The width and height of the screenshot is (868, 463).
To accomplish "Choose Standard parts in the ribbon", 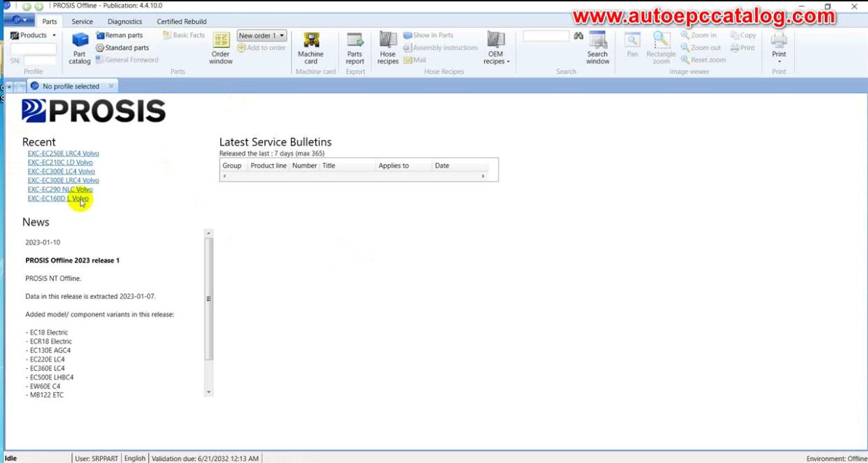I will pyautogui.click(x=122, y=48).
